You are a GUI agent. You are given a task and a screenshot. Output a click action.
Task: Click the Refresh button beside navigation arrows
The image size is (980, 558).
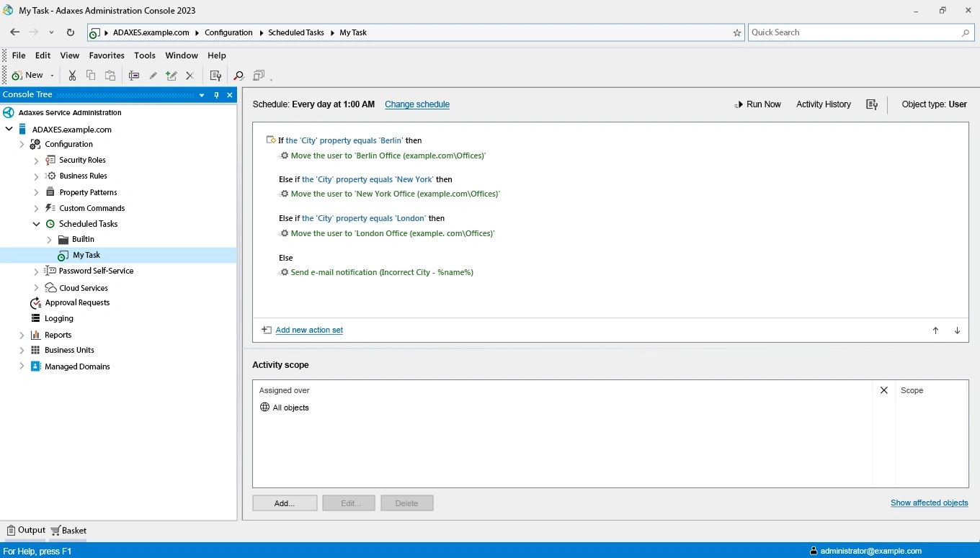(71, 32)
